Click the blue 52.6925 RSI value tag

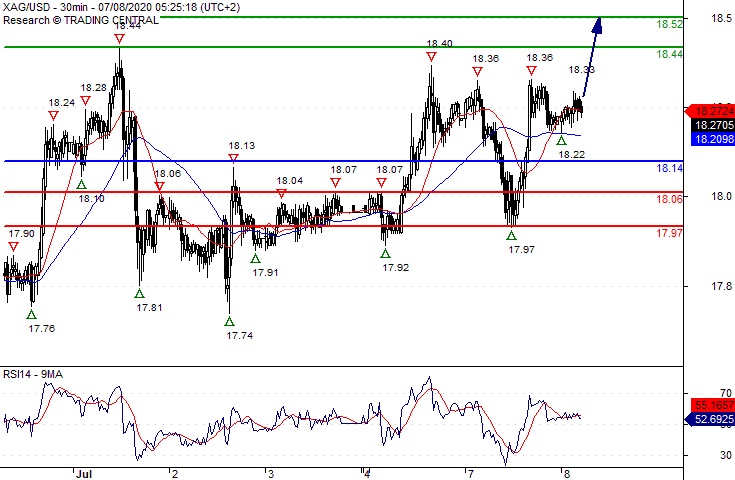tap(711, 419)
